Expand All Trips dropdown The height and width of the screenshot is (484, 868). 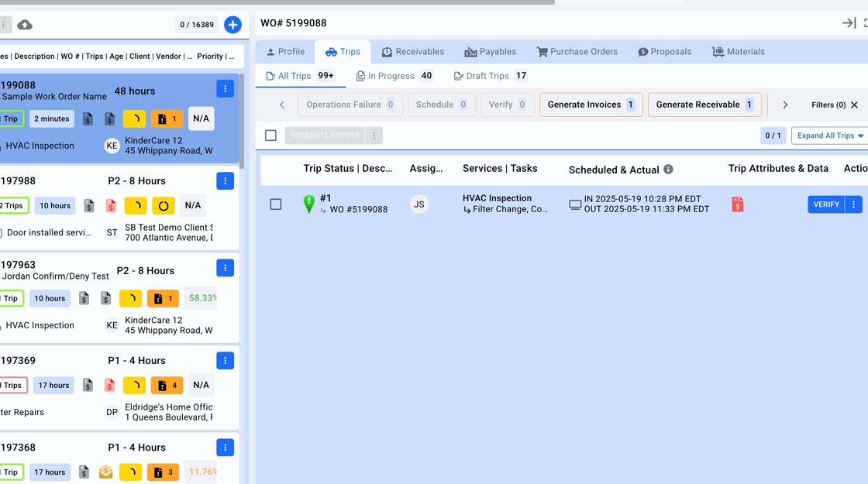tap(830, 136)
